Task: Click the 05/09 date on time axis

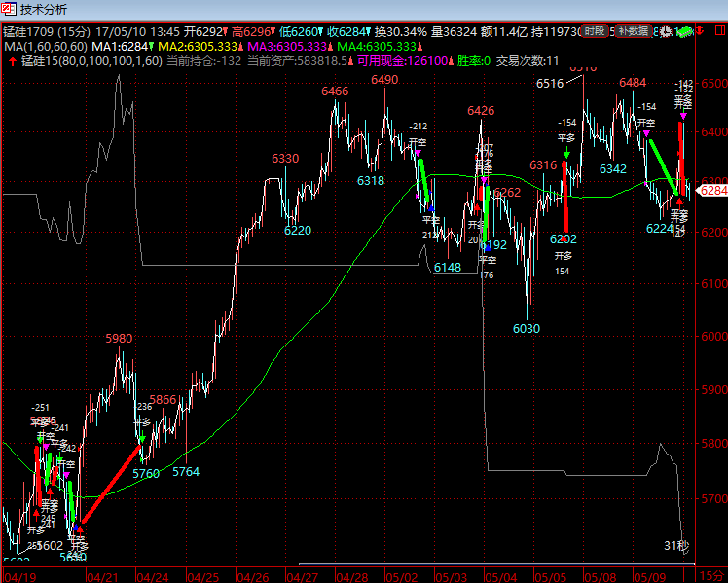Action: click(650, 577)
